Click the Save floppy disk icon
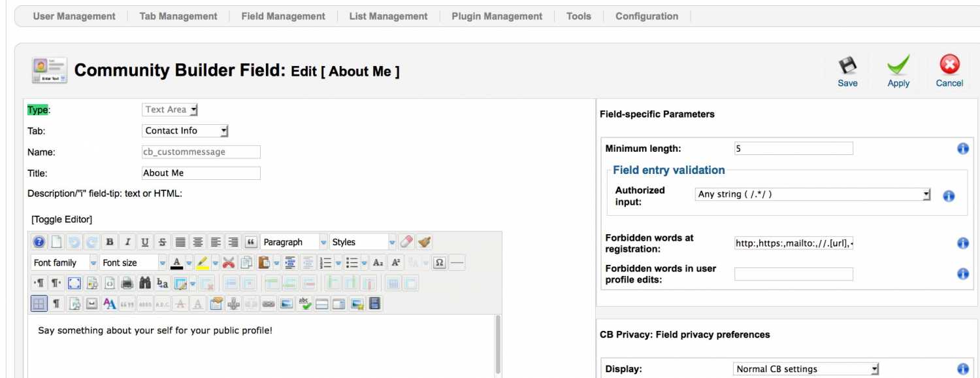This screenshot has height=378, width=980. tap(847, 65)
